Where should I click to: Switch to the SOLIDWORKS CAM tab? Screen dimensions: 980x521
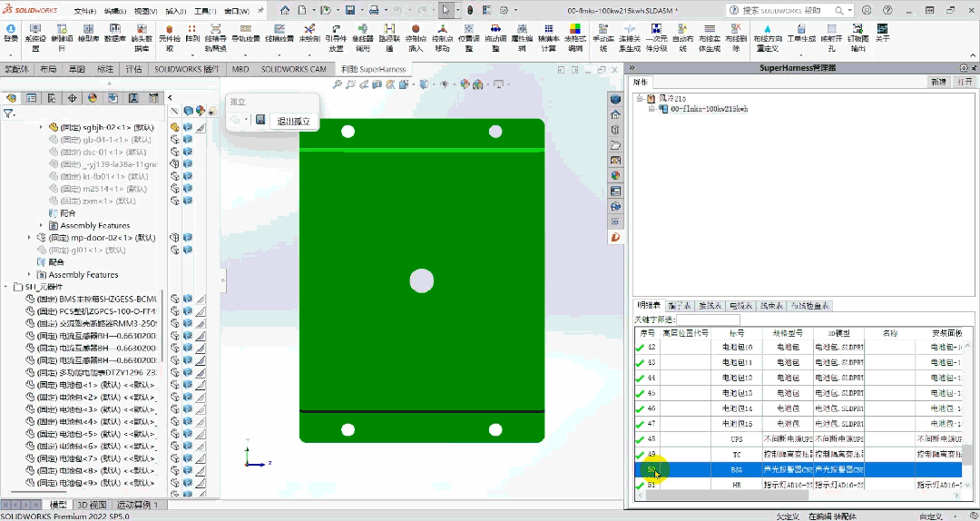pos(294,69)
